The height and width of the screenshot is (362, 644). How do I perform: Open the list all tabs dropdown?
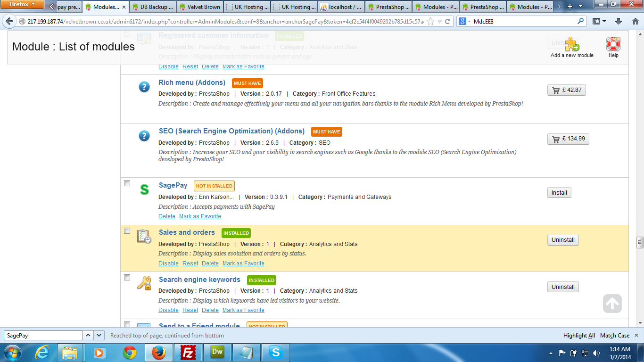point(581,7)
